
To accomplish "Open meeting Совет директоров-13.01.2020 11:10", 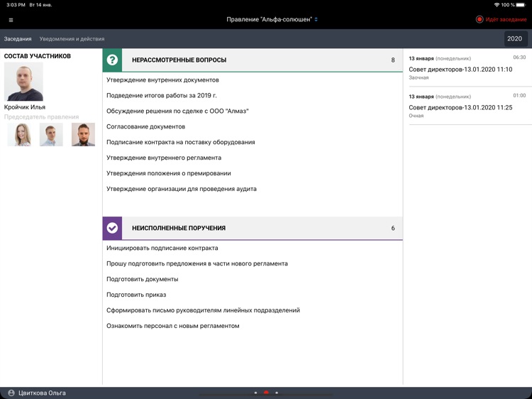I will pyautogui.click(x=467, y=68).
